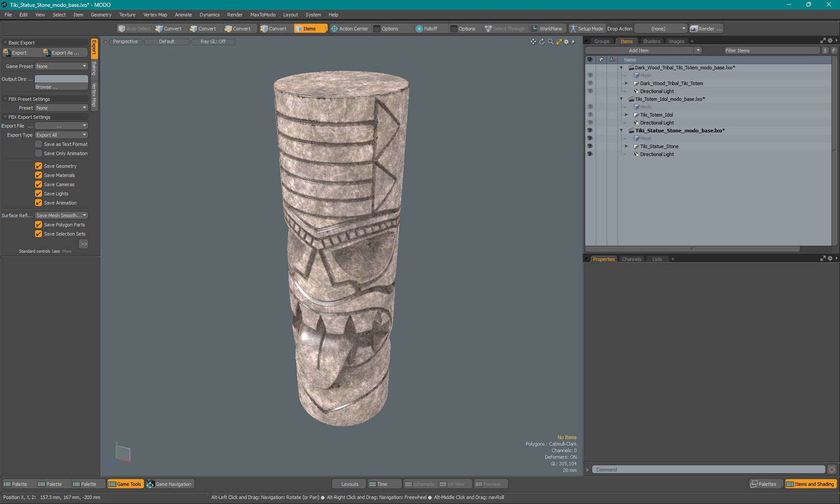
Task: Open the Drop Action (none) dropdown
Action: (661, 28)
